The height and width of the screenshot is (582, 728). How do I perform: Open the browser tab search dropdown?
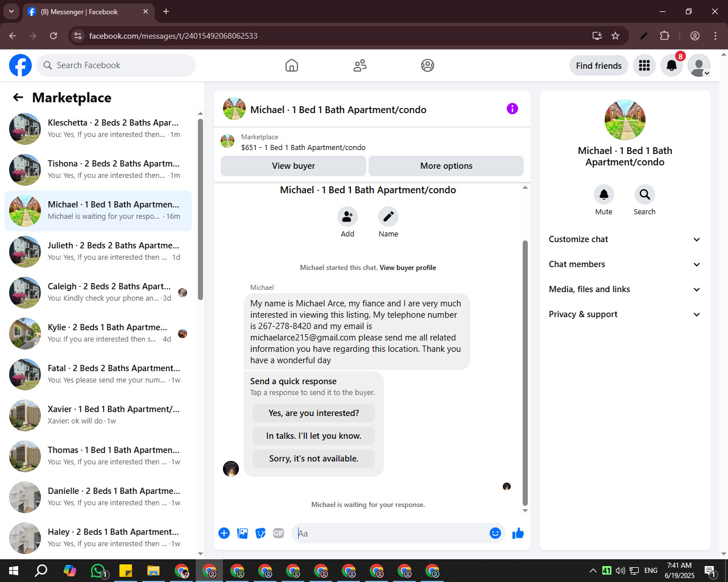coord(11,11)
